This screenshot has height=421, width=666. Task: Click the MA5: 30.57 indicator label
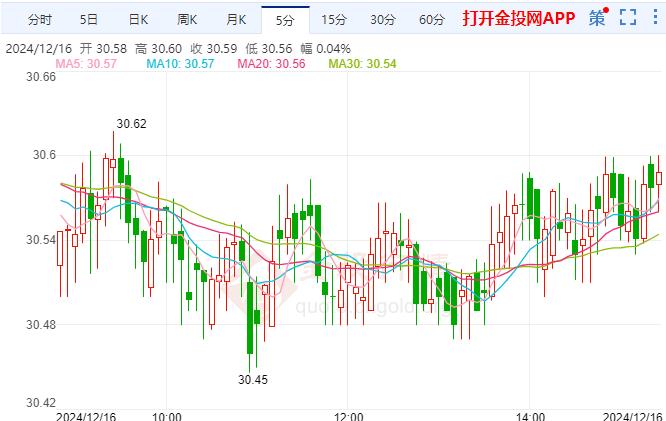(x=86, y=64)
